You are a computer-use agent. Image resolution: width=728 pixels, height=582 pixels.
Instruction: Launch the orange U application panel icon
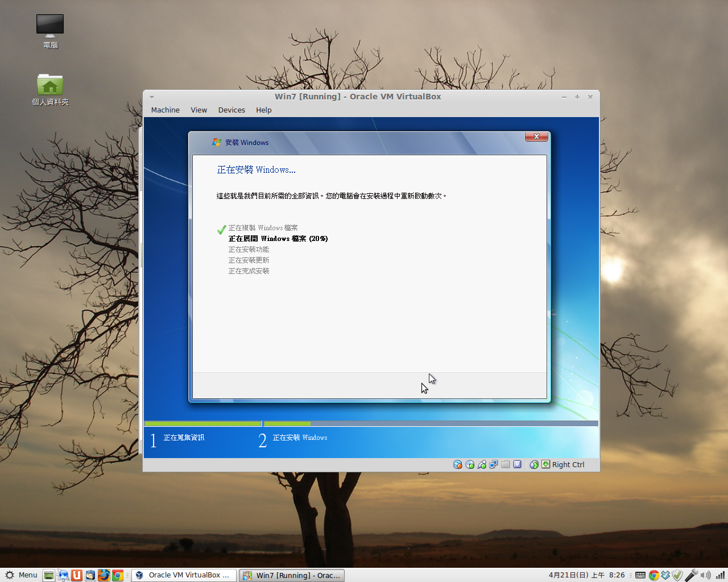point(77,575)
